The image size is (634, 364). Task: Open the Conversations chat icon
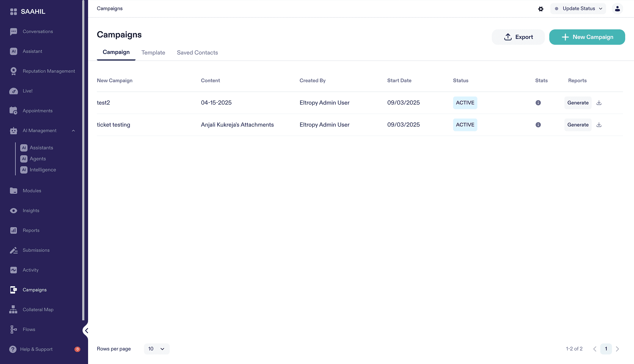click(14, 32)
